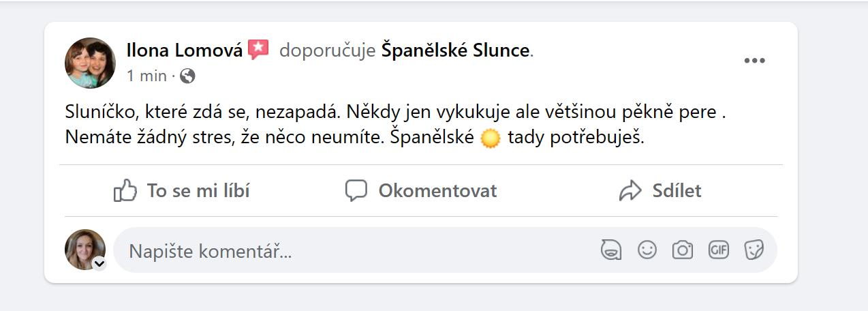Open the sticker picker in comment box
The image size is (868, 311).
pos(754,250)
